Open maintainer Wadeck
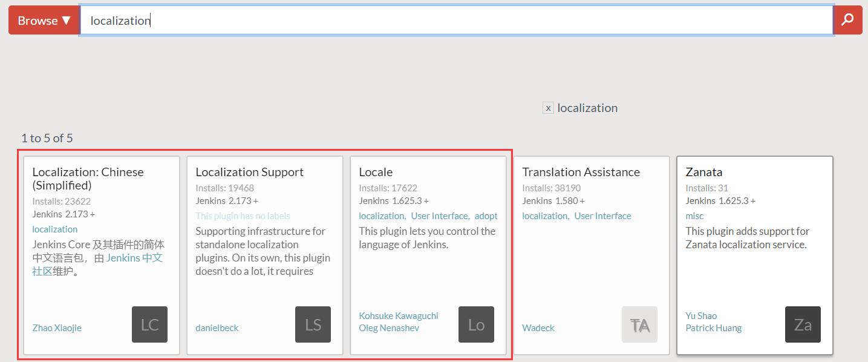Image resolution: width=868 pixels, height=362 pixels. [538, 328]
